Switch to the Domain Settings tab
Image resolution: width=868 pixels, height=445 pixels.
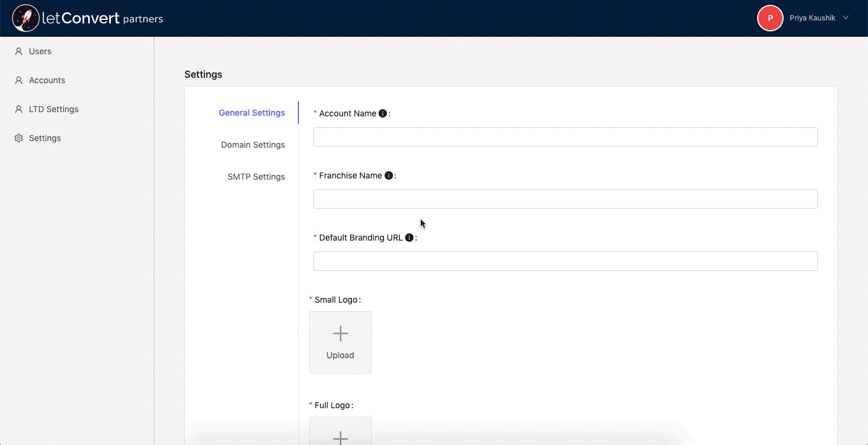(x=253, y=145)
